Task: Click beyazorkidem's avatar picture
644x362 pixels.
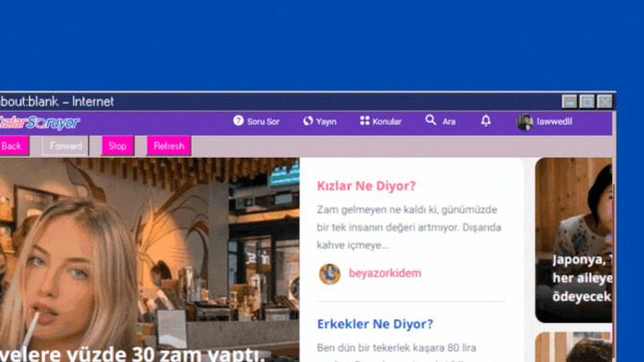Action: tap(330, 274)
